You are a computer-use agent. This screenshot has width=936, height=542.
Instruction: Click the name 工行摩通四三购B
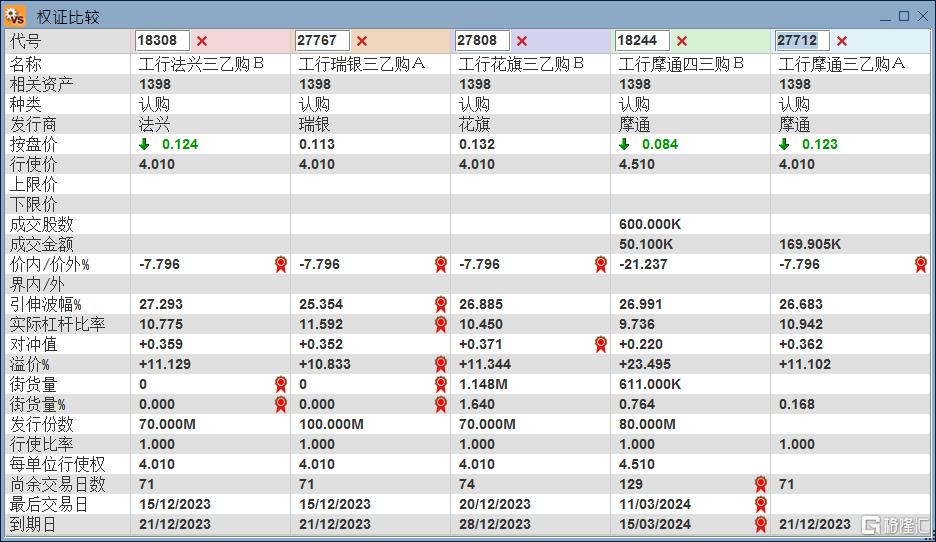[x=681, y=64]
